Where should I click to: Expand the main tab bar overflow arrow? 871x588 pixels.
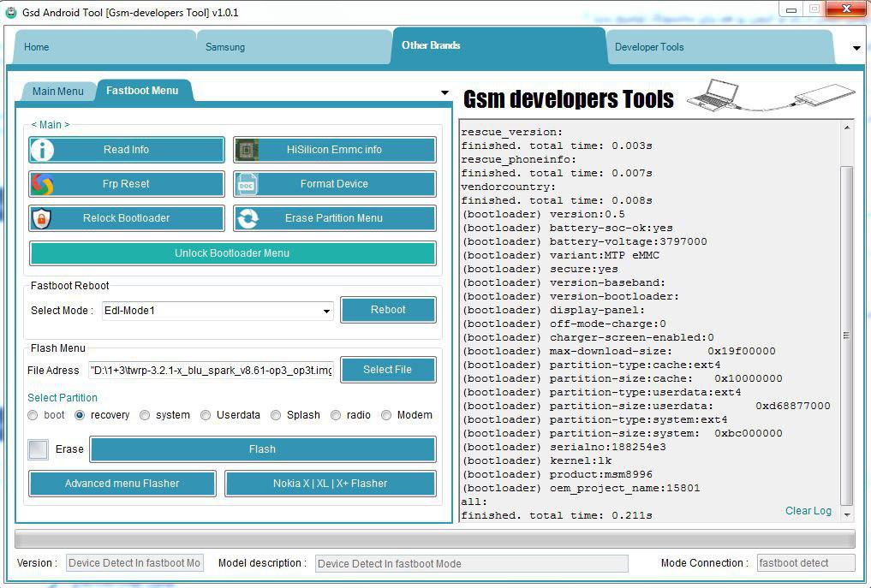pyautogui.click(x=856, y=48)
